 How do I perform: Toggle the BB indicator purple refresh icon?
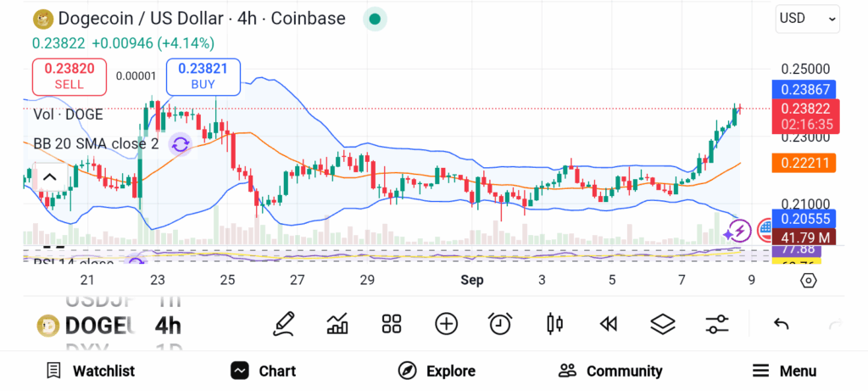pos(180,144)
